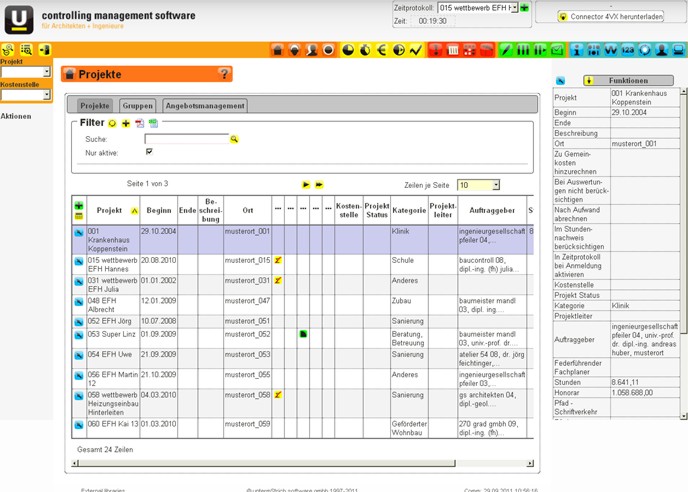The image size is (688, 492).
Task: Switch to the Angebotsmanagement tab
Action: pyautogui.click(x=205, y=106)
